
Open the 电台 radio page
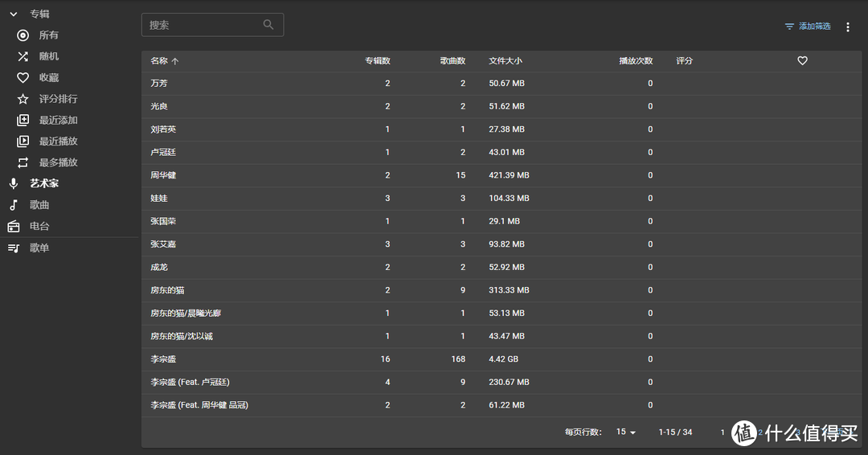click(x=39, y=227)
